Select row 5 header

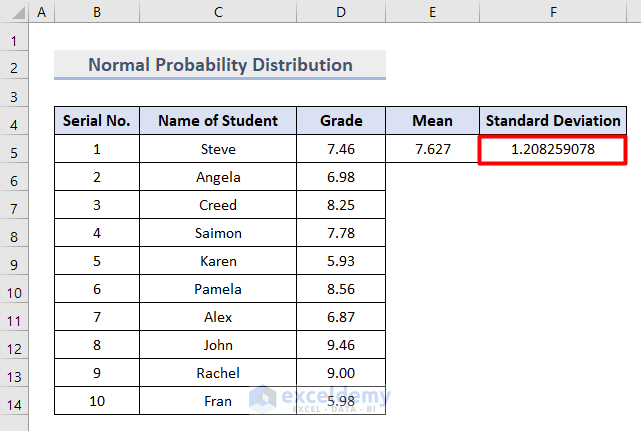pyautogui.click(x=14, y=150)
